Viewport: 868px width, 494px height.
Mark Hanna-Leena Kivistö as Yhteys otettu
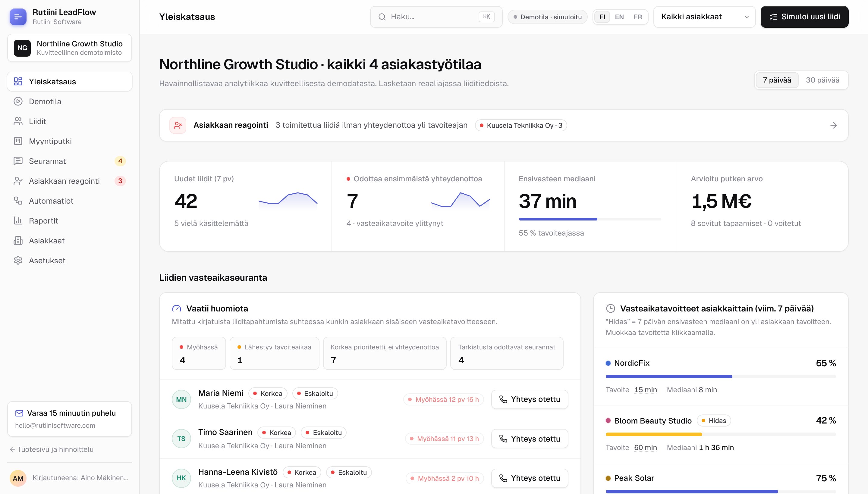pos(530,478)
